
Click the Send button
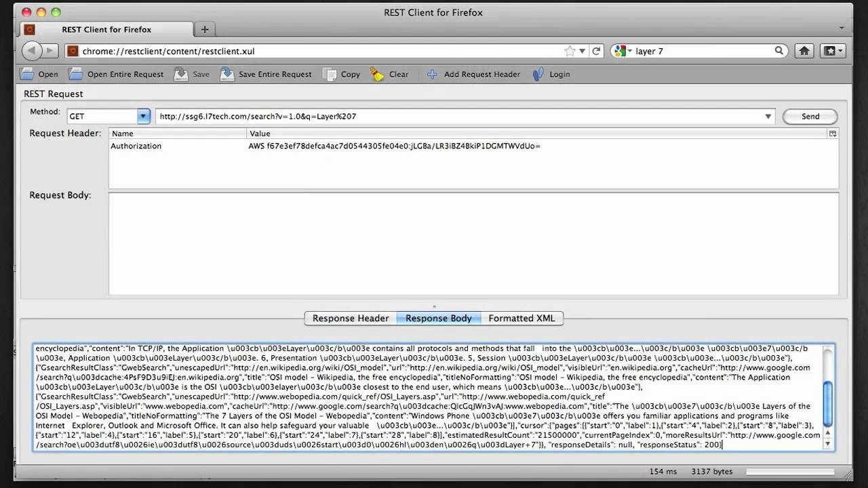[x=810, y=117]
